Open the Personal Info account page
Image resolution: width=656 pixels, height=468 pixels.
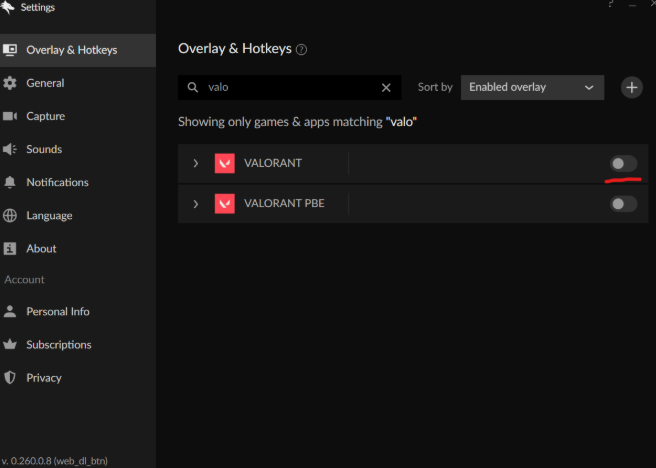pyautogui.click(x=58, y=311)
